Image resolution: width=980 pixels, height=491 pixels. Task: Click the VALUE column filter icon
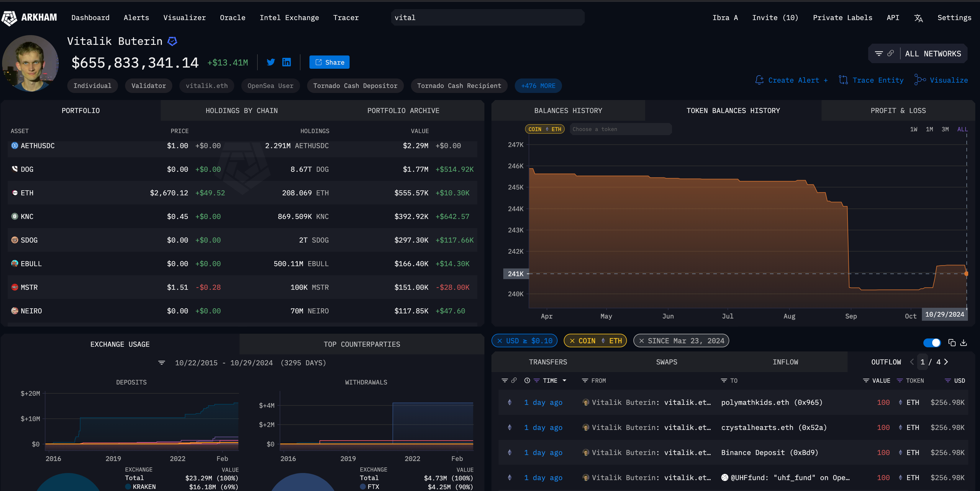tap(866, 380)
